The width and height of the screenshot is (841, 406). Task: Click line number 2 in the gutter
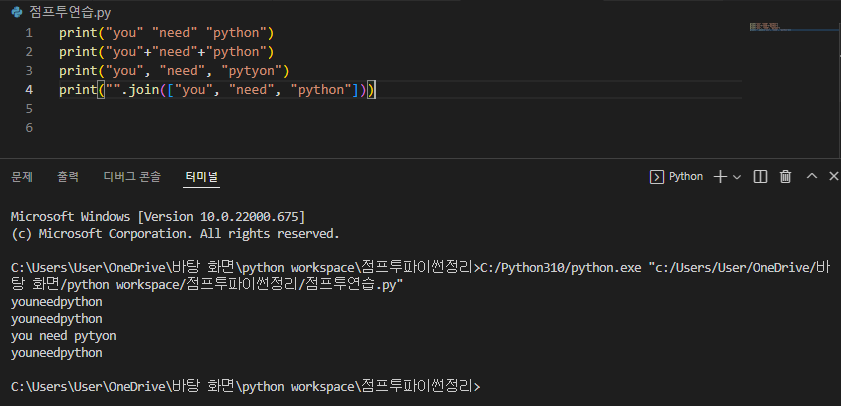click(29, 52)
